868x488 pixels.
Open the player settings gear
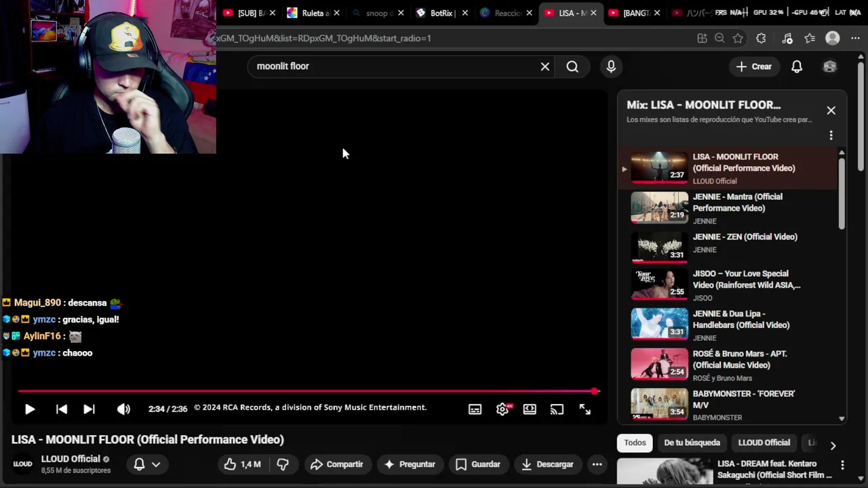point(502,409)
